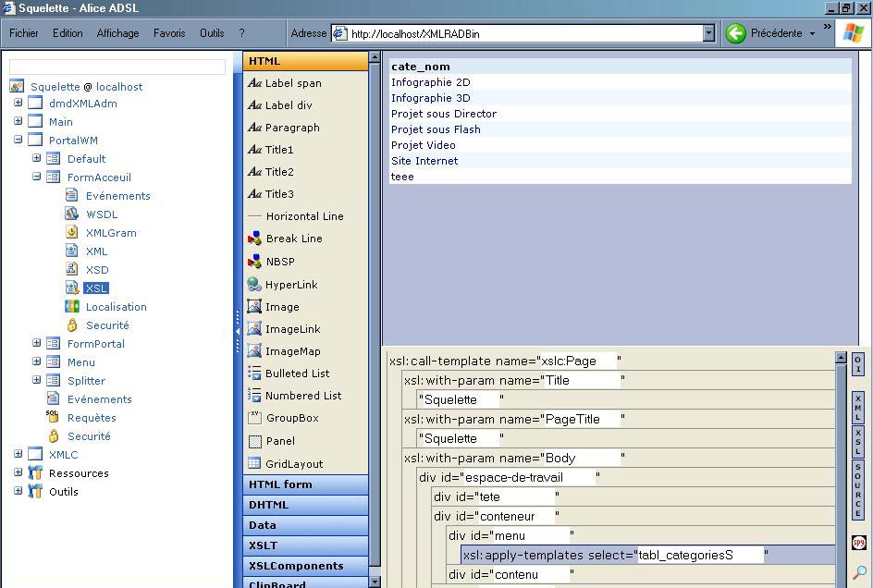Image resolution: width=873 pixels, height=588 pixels.
Task: Click the vertical SOURCE button
Action: coord(858,490)
